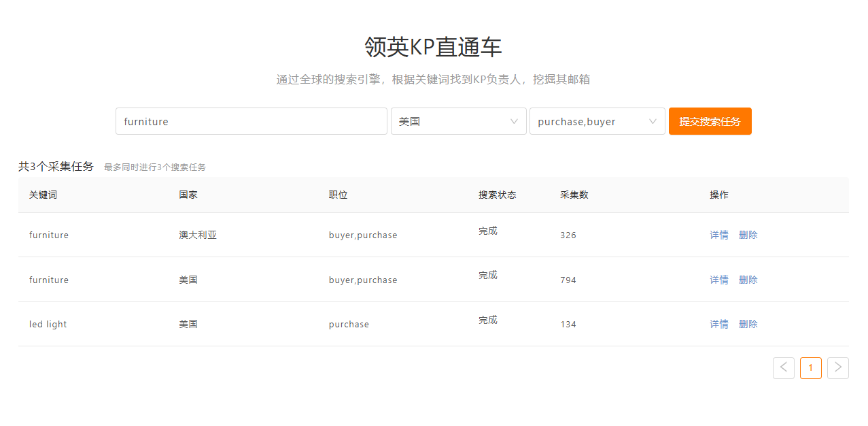This screenshot has height=426, width=868.
Task: Click the 采集数 column header
Action: (x=574, y=195)
